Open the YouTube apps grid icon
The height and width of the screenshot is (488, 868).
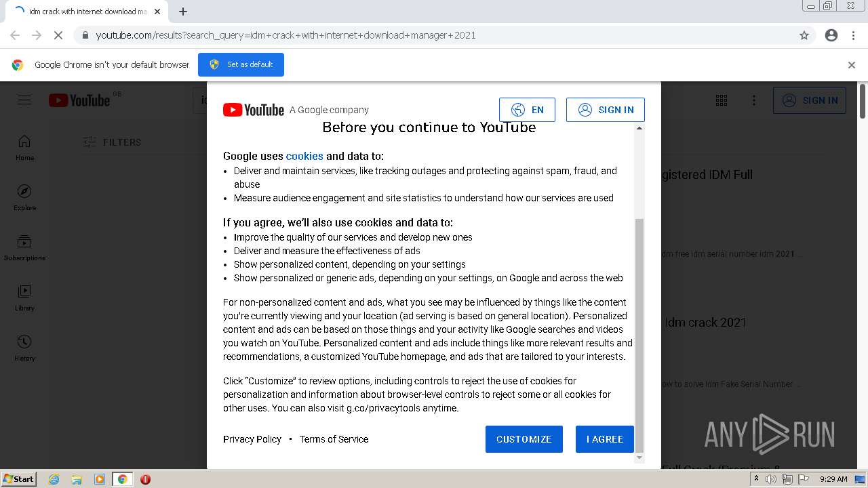(722, 100)
